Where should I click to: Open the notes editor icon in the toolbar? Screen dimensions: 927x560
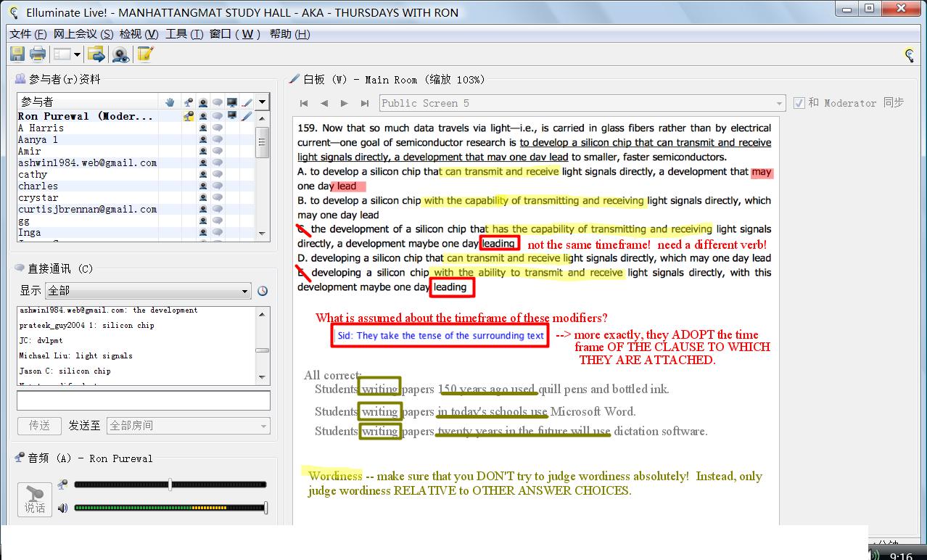click(145, 54)
